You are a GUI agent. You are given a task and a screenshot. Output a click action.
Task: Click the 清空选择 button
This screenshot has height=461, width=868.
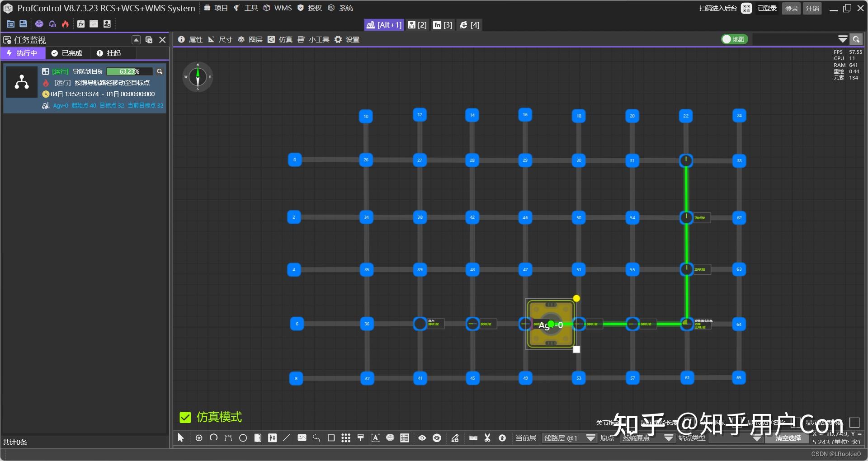click(787, 438)
